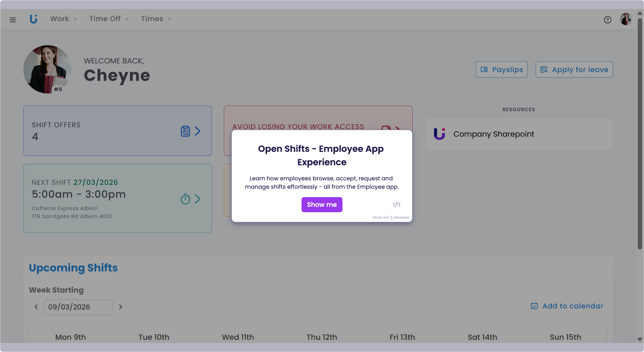
Task: Open the help question mark icon
Action: pos(607,20)
